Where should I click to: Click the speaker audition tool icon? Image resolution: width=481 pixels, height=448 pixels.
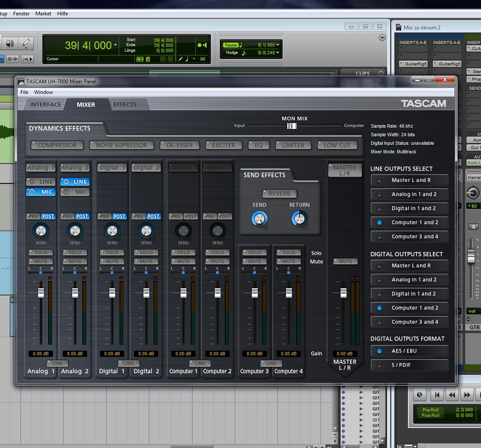pyautogui.click(x=10, y=44)
